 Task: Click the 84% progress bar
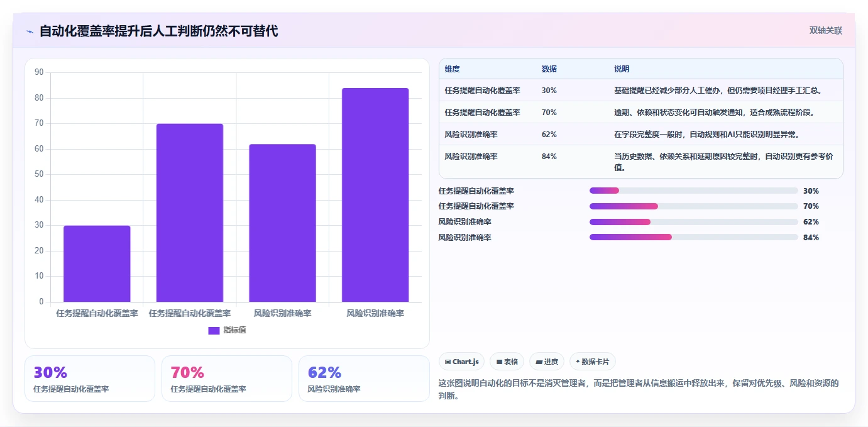pyautogui.click(x=694, y=237)
